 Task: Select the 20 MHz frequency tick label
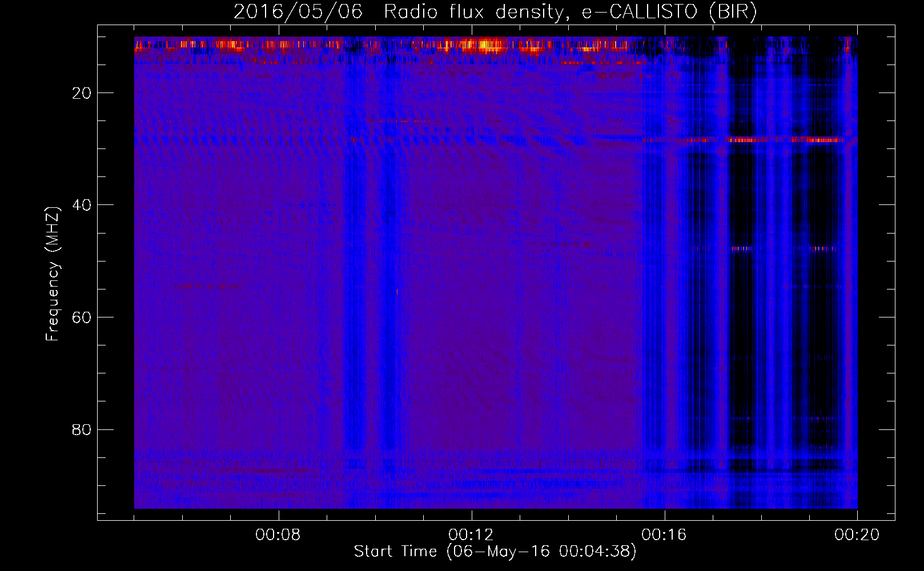click(x=82, y=93)
